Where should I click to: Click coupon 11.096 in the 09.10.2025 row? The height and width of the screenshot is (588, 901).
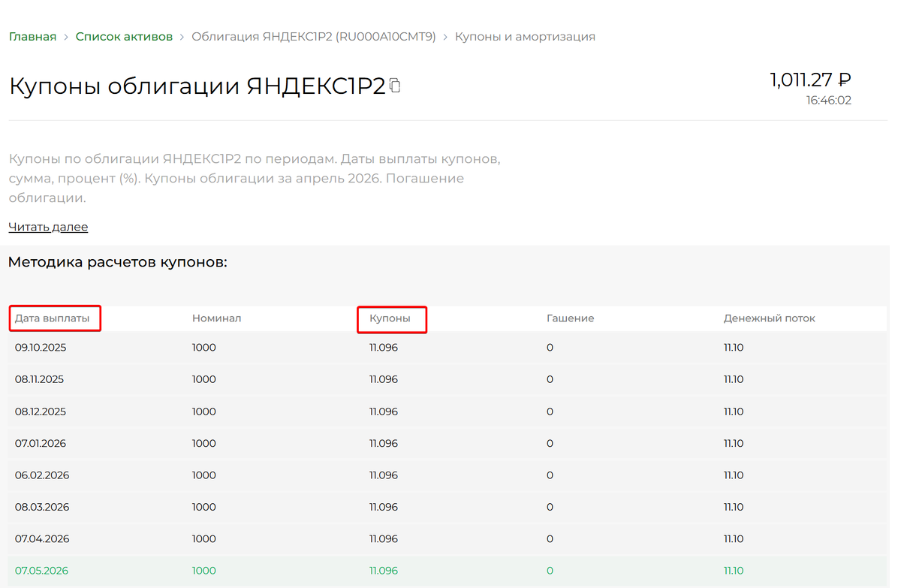(x=384, y=348)
